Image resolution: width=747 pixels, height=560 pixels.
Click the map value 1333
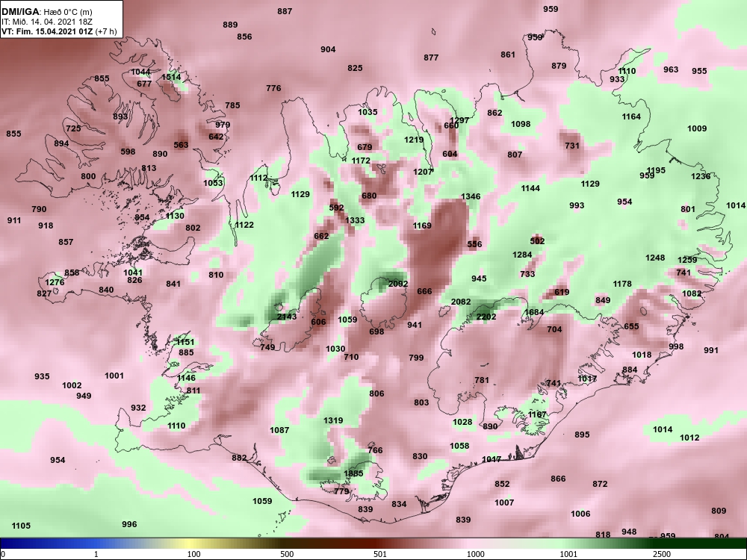tap(355, 220)
